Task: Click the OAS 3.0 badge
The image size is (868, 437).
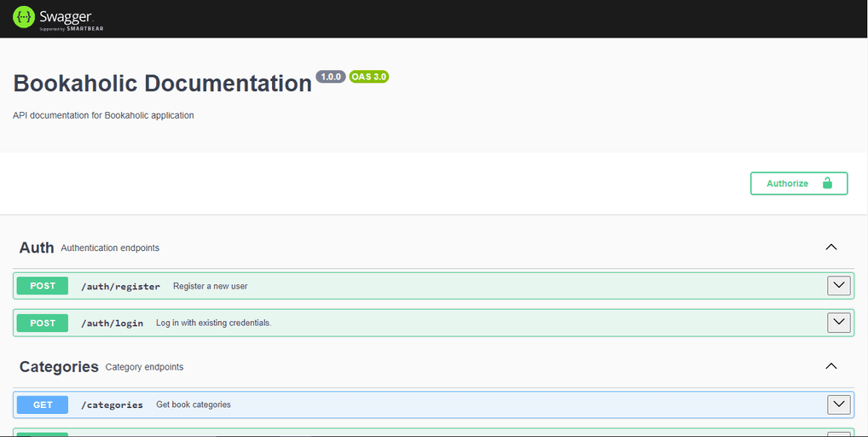Action: coord(368,77)
